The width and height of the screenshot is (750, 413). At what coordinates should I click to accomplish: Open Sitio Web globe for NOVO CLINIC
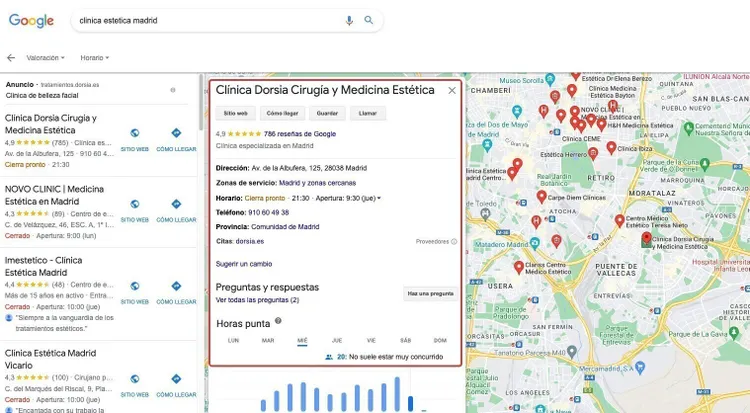click(135, 204)
